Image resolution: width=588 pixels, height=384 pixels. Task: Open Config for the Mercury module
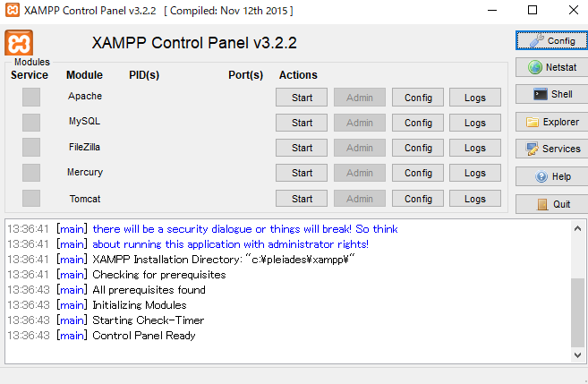(418, 173)
